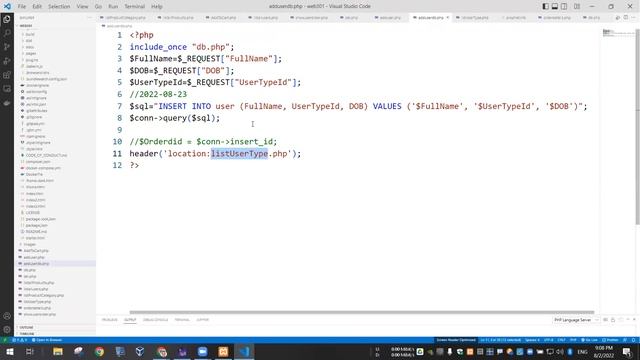
Task: Close the adduserdb.php tab
Action: coord(447,18)
